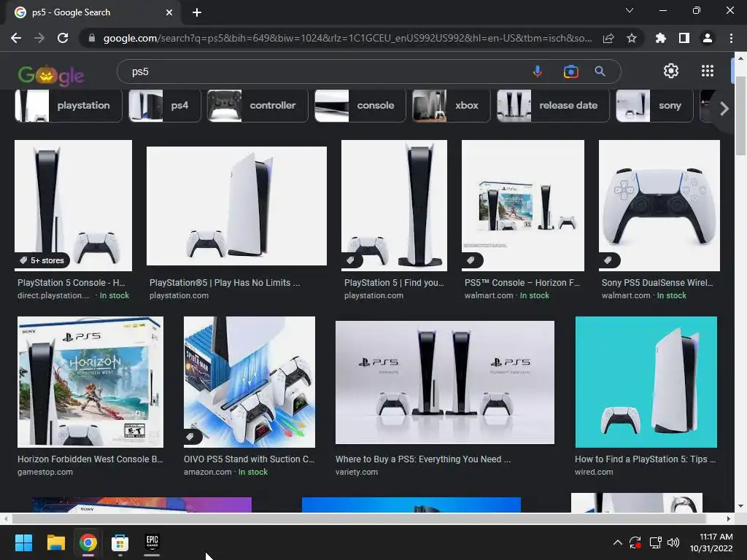Bookmark this page with the star
This screenshot has height=560, width=747.
[632, 38]
